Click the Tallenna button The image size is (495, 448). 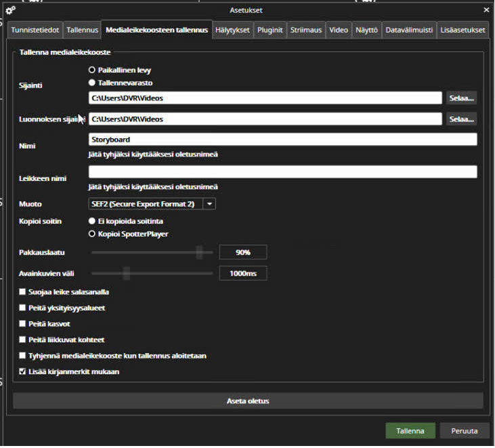[x=410, y=431]
